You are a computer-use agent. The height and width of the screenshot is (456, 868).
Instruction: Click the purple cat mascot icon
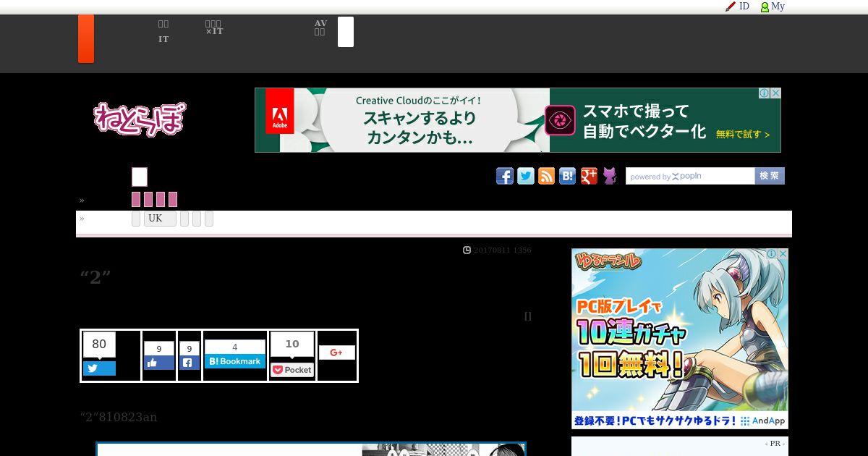click(610, 176)
